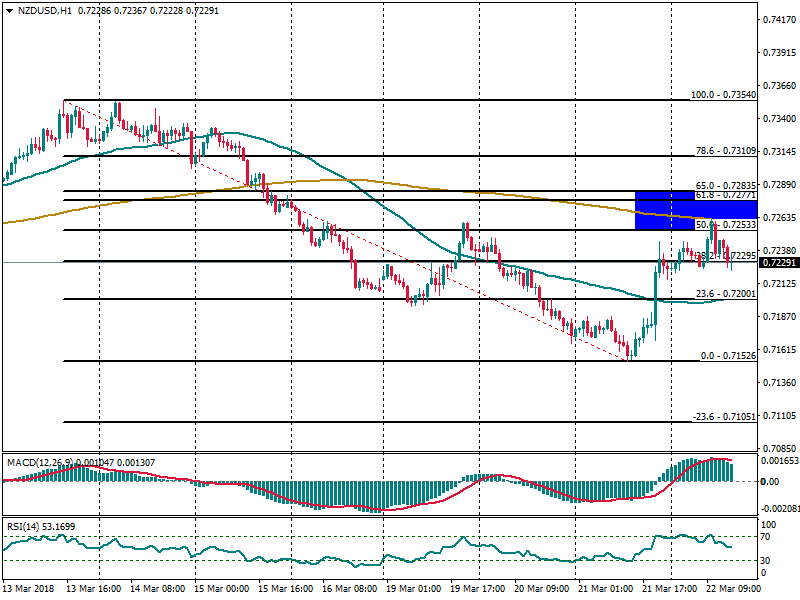Click the 13 Mar 2018 date label

[x=29, y=589]
